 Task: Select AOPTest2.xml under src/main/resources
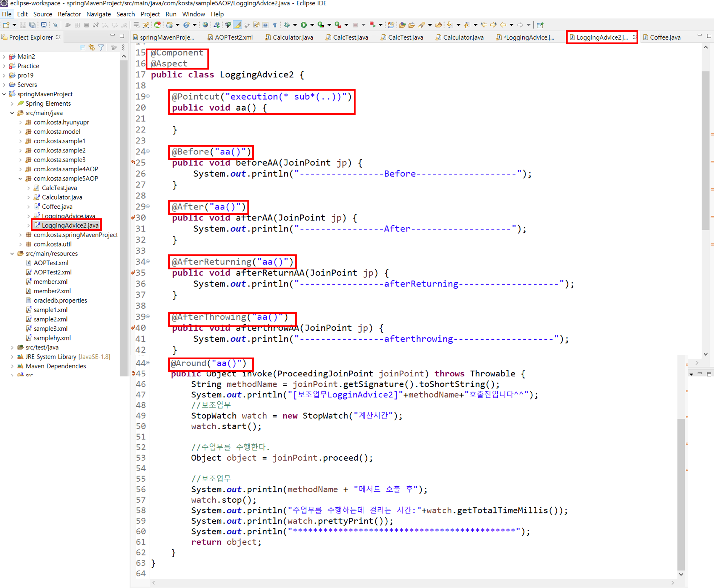pos(52,272)
